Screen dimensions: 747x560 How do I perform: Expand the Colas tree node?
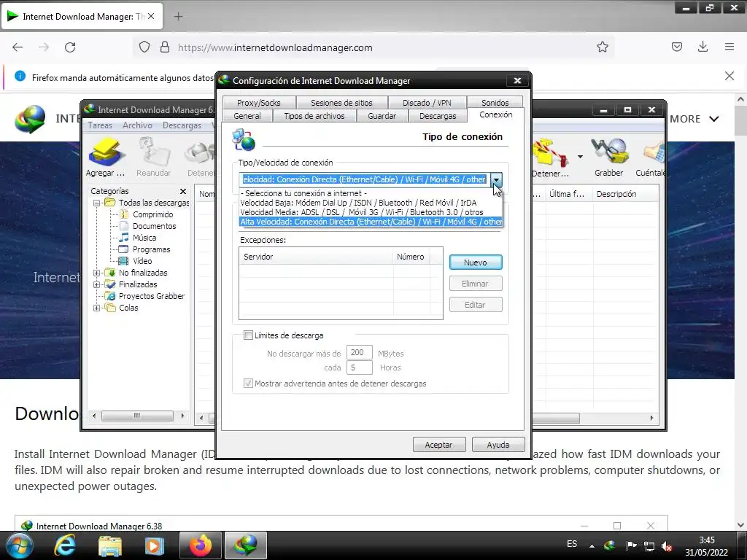pyautogui.click(x=97, y=308)
